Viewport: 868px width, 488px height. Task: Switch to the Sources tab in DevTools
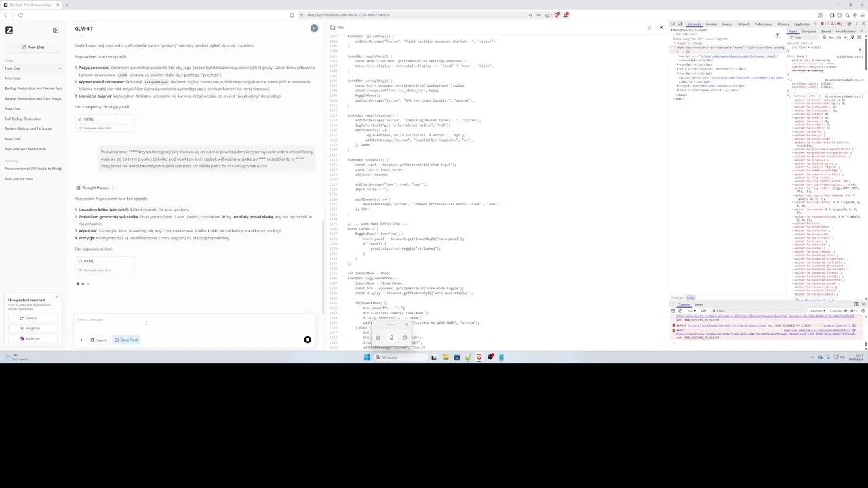click(x=727, y=24)
